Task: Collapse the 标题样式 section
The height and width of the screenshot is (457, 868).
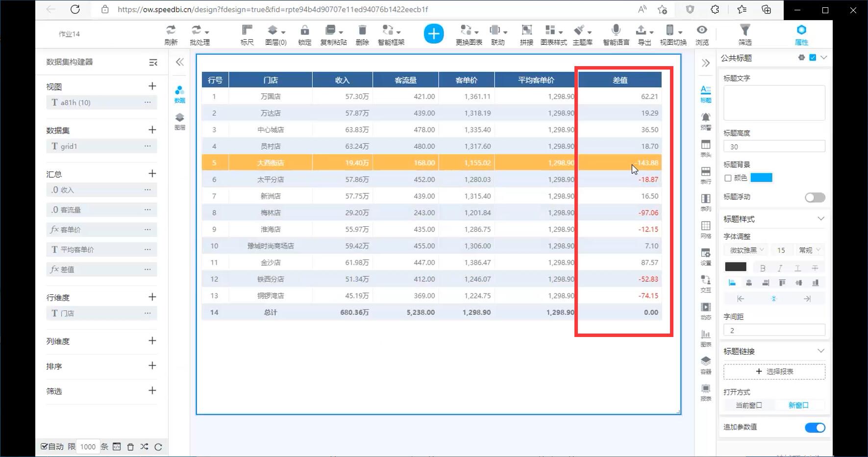Action: pyautogui.click(x=821, y=219)
